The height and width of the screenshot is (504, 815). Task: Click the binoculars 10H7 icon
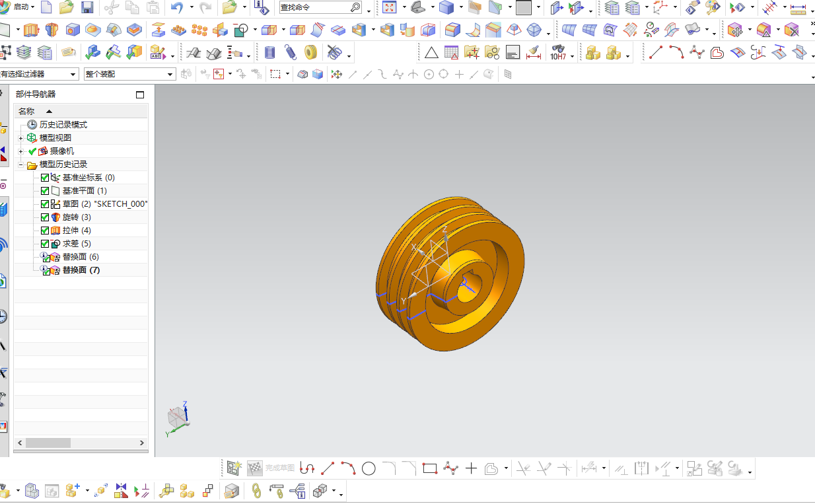558,53
